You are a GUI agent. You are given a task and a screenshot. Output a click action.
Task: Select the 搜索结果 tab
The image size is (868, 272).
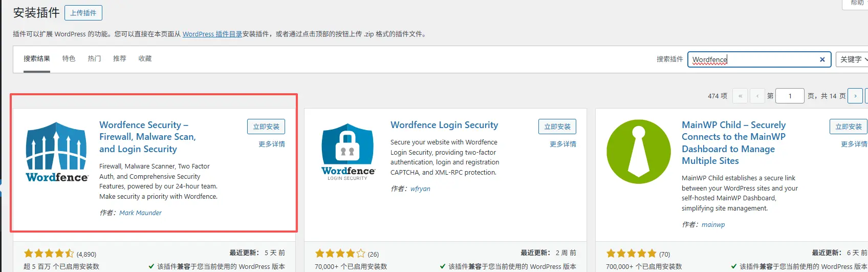pyautogui.click(x=37, y=59)
